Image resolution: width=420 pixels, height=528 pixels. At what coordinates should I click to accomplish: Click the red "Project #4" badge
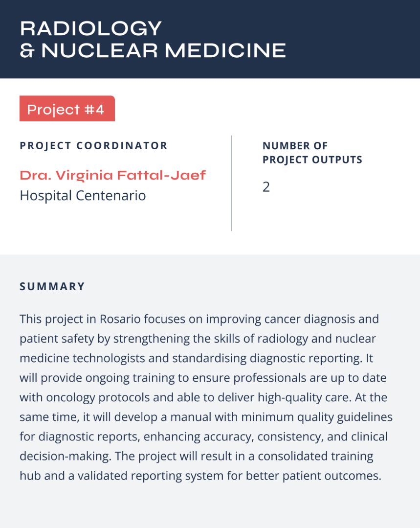tap(66, 109)
